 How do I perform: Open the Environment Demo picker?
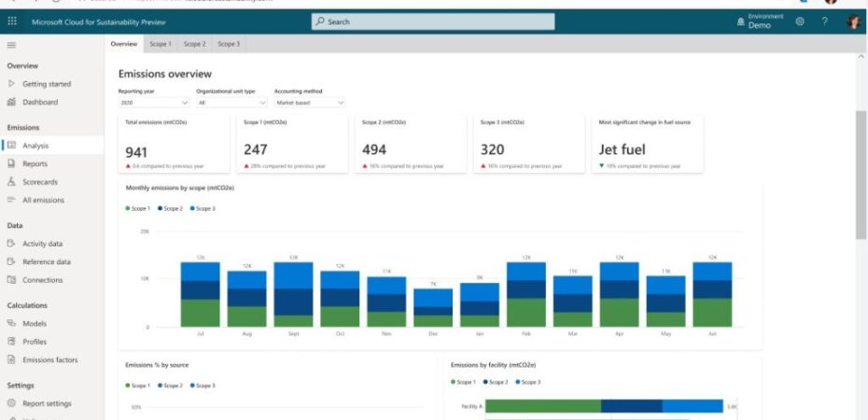point(754,21)
